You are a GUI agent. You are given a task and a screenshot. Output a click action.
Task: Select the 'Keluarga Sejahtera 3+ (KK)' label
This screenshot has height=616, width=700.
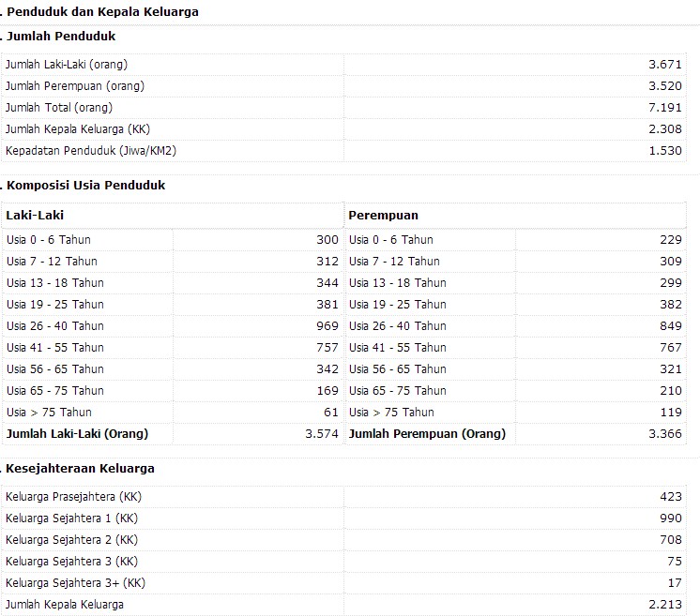pos(74,583)
